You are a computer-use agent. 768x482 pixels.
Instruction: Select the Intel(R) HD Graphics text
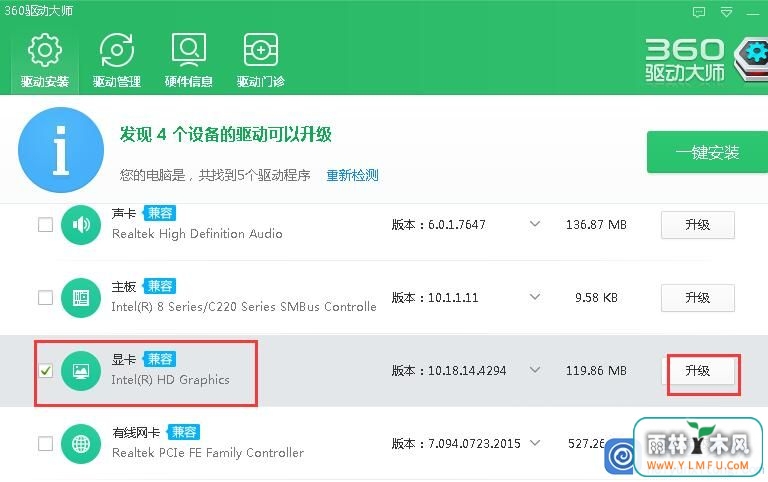[x=170, y=380]
